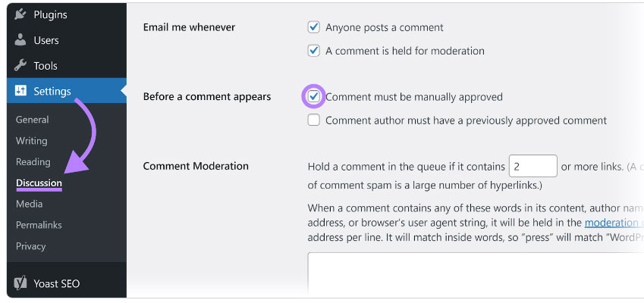The height and width of the screenshot is (303, 644).
Task: Click the links count number field
Action: pos(532,166)
